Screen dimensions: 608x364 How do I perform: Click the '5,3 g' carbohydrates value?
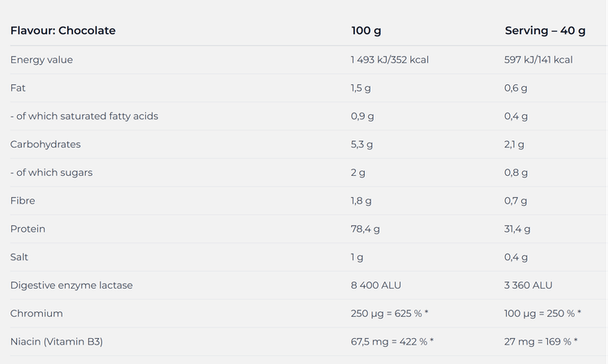tap(362, 144)
